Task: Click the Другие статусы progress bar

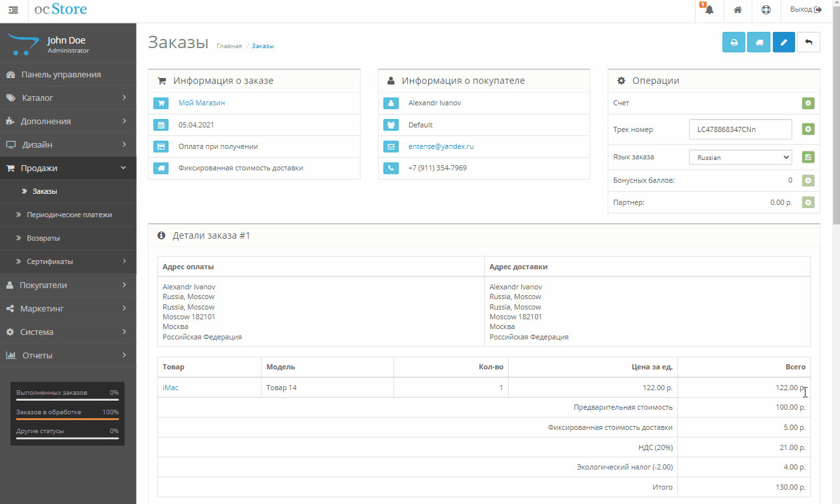Action: (68, 438)
